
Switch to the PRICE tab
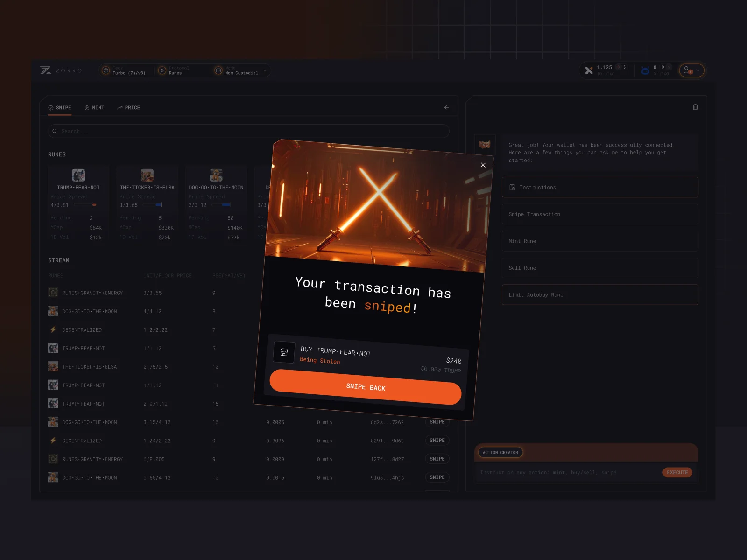pos(128,108)
